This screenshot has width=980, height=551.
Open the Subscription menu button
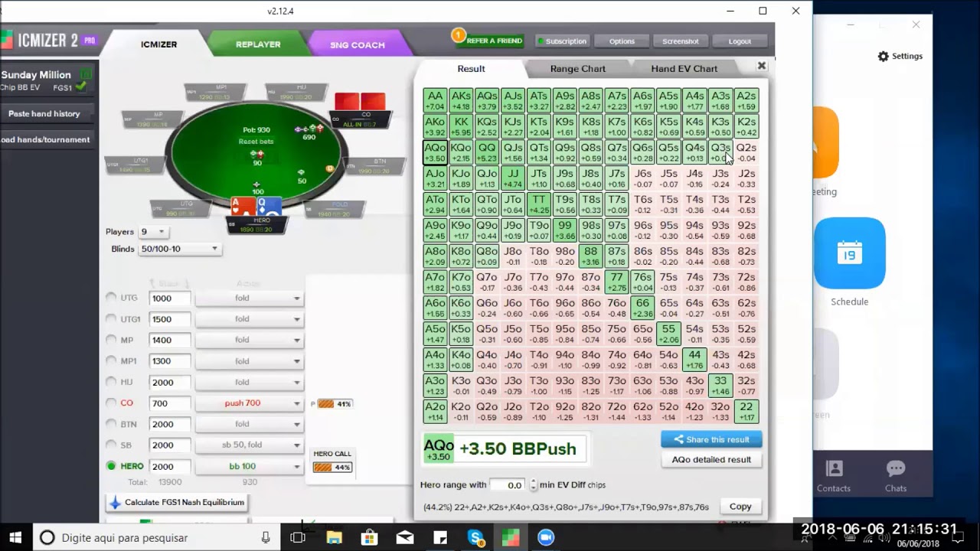pos(561,41)
